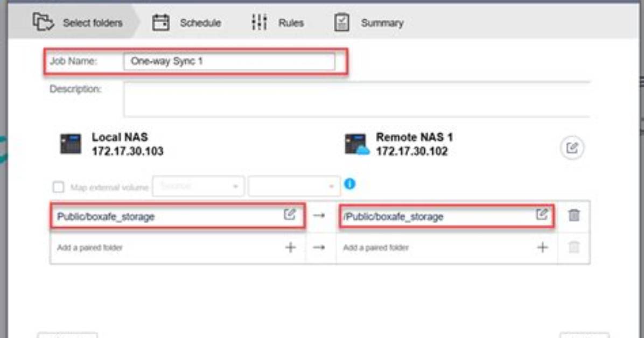Click the Description text area
The image size is (644, 338).
357,100
